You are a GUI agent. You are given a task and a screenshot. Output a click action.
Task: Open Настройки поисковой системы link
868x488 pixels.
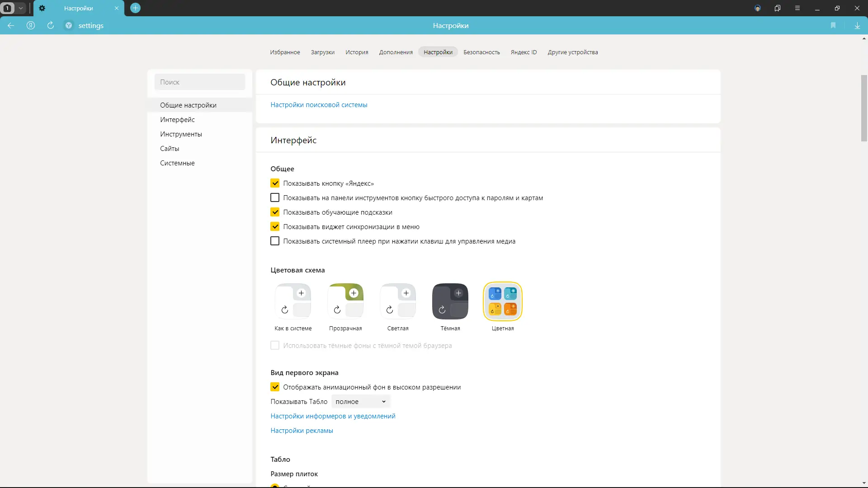tap(319, 105)
